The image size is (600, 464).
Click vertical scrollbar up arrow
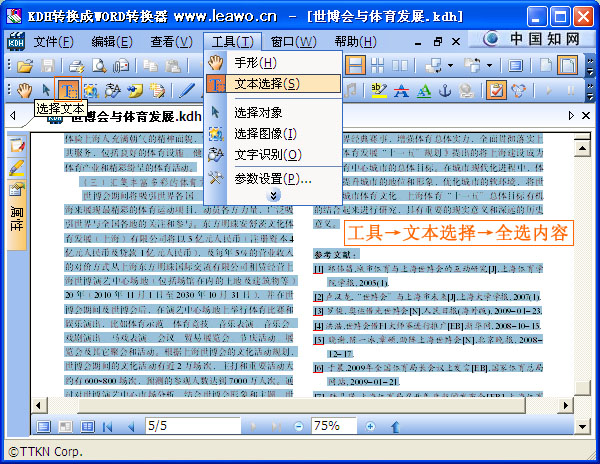point(582,148)
